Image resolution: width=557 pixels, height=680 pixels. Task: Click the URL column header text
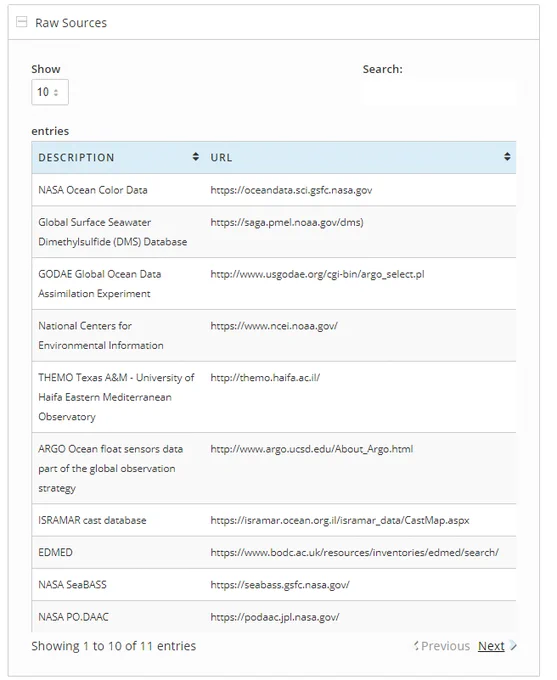[x=221, y=157]
